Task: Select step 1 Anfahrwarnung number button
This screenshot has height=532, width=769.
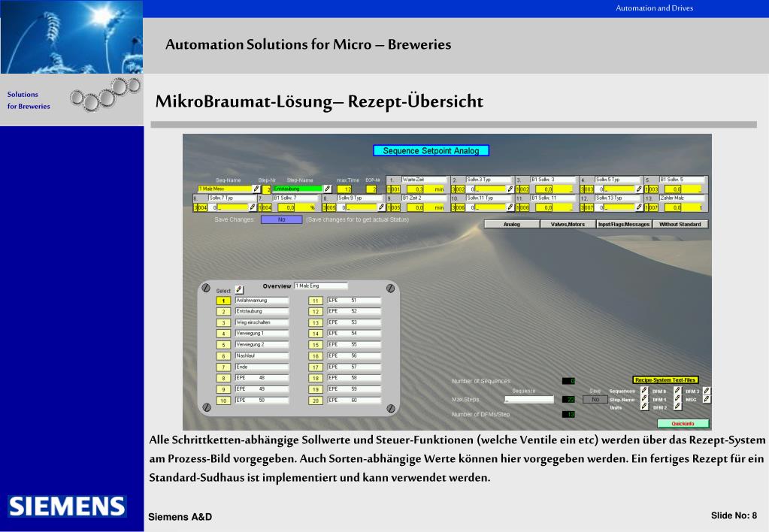Action: (x=223, y=301)
